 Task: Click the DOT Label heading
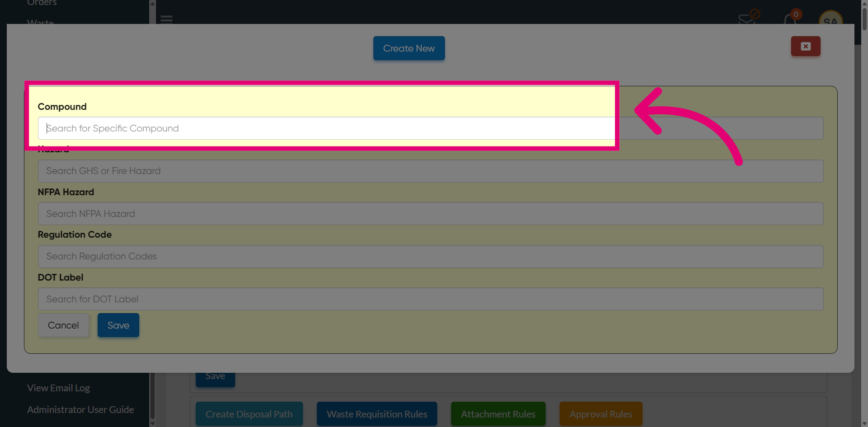pyautogui.click(x=61, y=278)
